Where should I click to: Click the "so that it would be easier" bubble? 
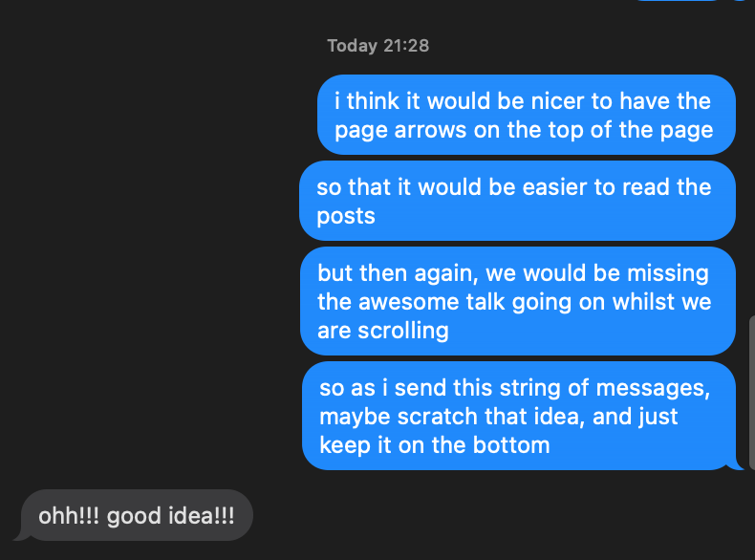pos(516,201)
